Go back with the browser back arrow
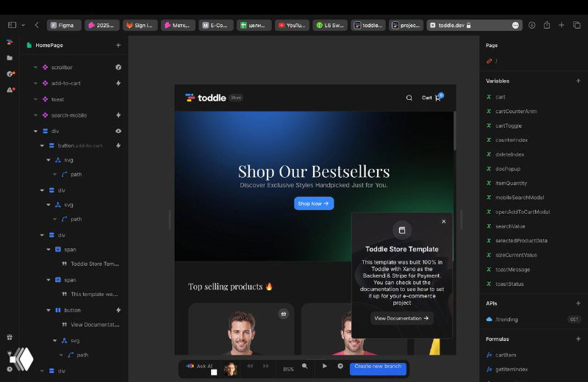 [37, 25]
